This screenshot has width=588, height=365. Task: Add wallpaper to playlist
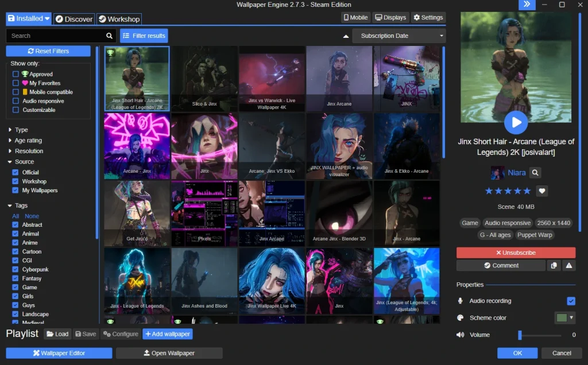pos(168,334)
